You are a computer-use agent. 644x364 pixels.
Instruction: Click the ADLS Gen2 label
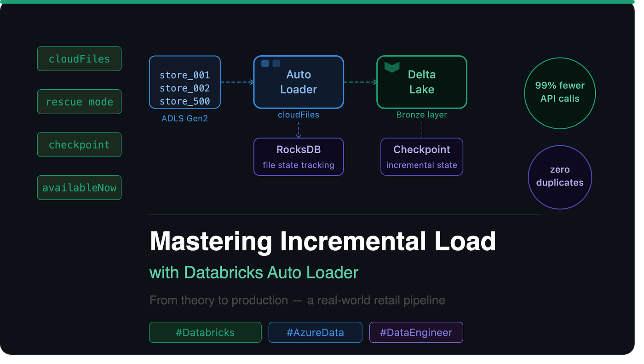pos(185,119)
